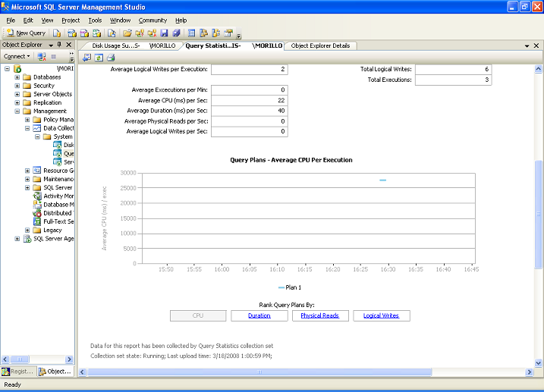This screenshot has width=544, height=392.
Task: Expand the Server Objects node
Action: pos(17,94)
